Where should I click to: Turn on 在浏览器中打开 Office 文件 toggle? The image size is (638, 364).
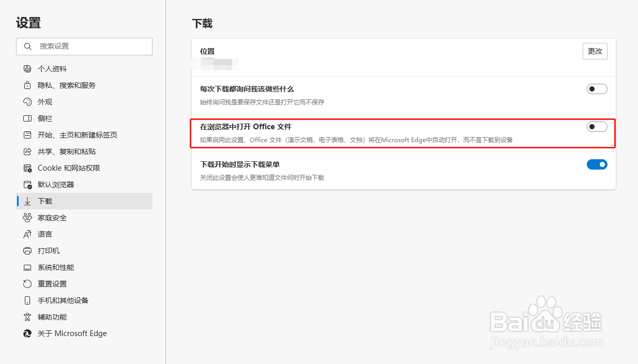point(597,127)
